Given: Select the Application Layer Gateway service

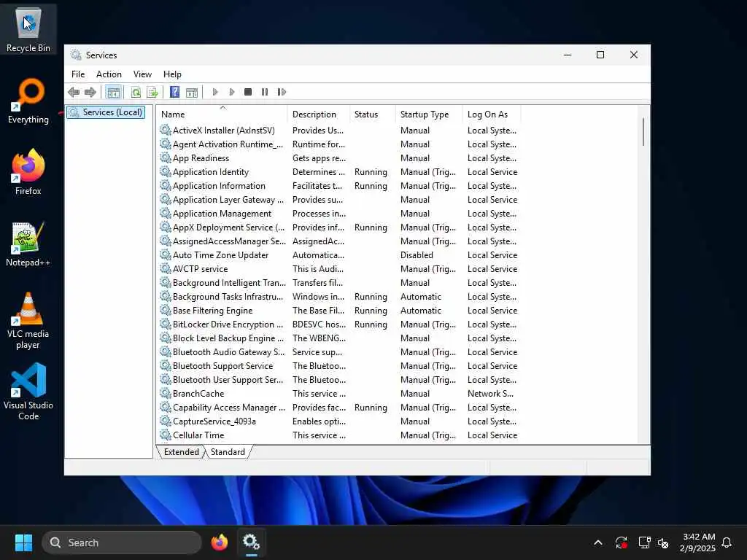Looking at the screenshot, I should [x=338, y=200].
